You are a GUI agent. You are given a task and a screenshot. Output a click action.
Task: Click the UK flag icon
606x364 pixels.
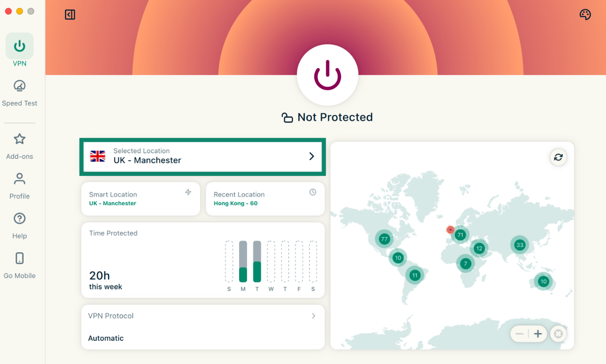(98, 156)
